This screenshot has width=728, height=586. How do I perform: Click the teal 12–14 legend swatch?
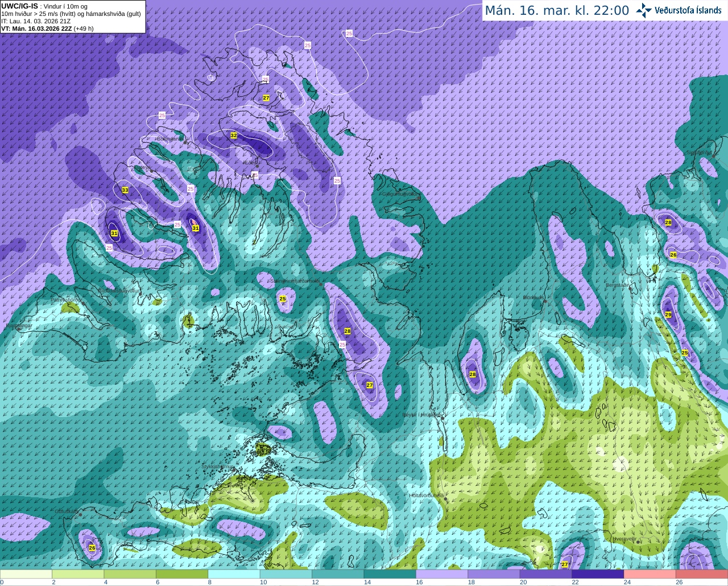tap(338, 574)
